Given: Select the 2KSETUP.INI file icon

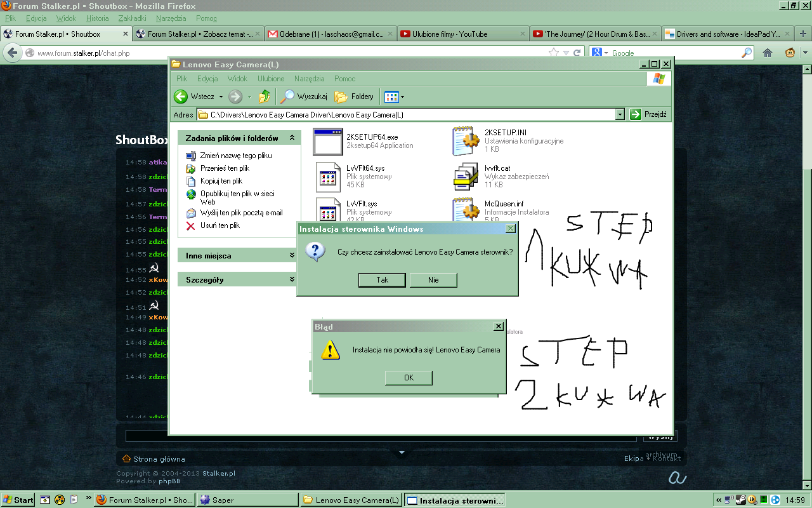Looking at the screenshot, I should pos(466,141).
